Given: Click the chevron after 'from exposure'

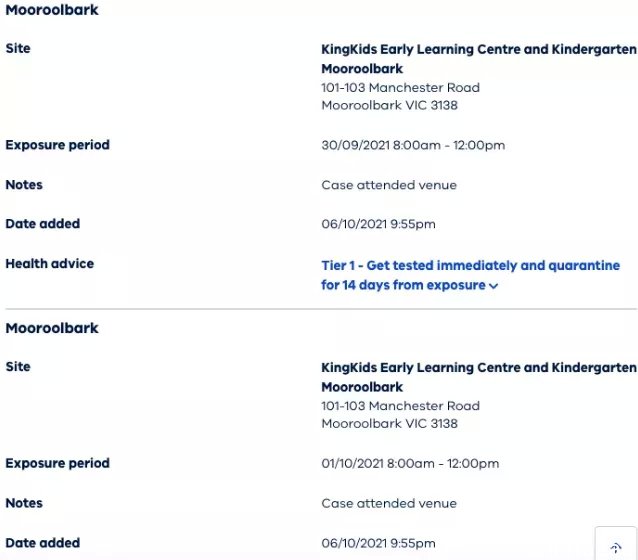Looking at the screenshot, I should tap(494, 286).
